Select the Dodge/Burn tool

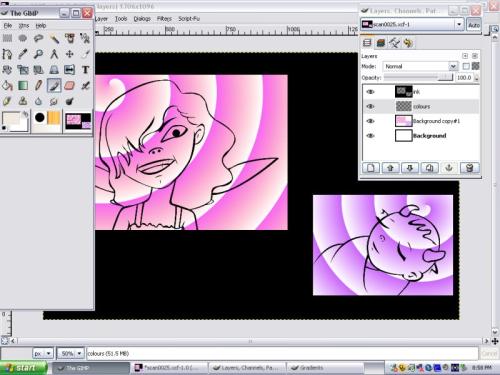(70, 101)
